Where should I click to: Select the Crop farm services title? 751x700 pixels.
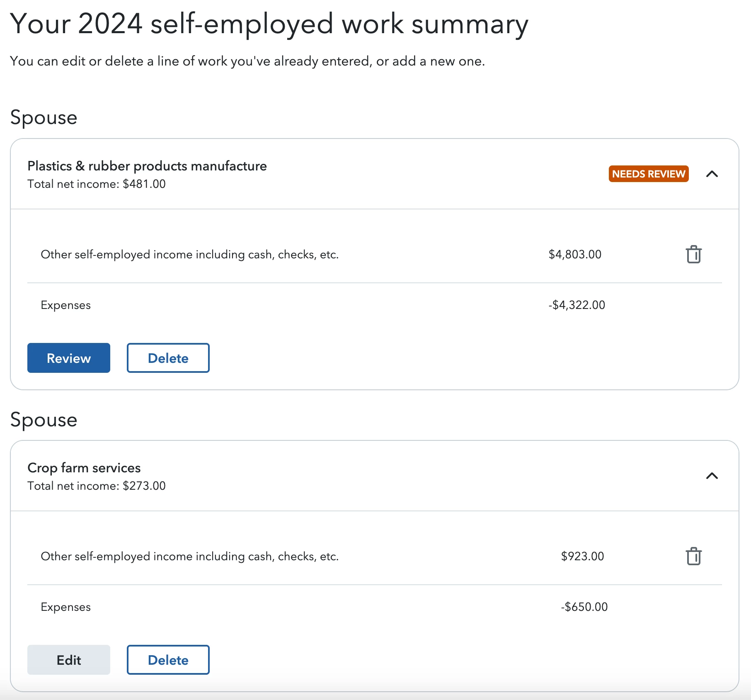84,468
